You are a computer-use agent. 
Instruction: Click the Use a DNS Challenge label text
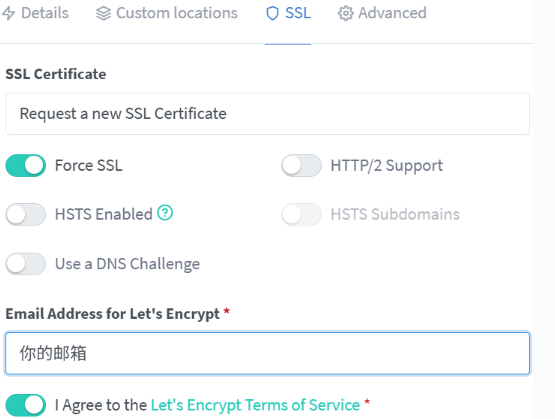click(x=127, y=264)
